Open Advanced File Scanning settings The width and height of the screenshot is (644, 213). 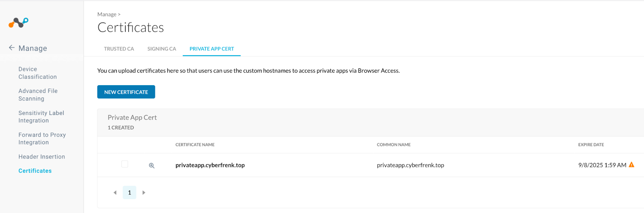point(38,95)
